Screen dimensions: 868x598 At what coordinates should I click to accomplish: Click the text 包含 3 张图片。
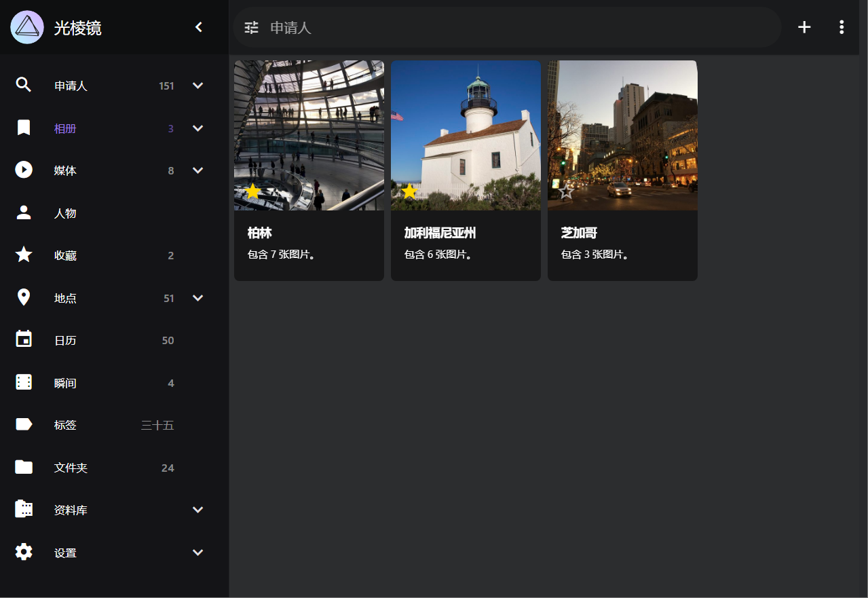(x=595, y=255)
